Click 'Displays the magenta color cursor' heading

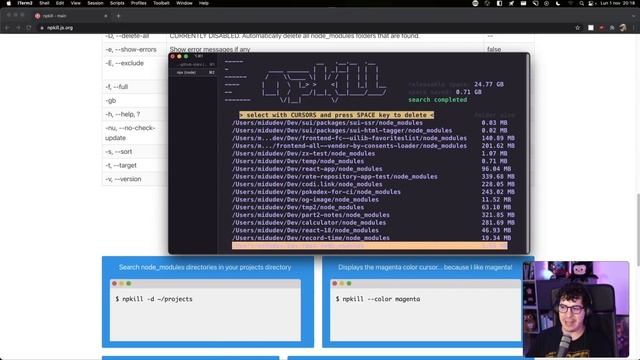point(425,267)
